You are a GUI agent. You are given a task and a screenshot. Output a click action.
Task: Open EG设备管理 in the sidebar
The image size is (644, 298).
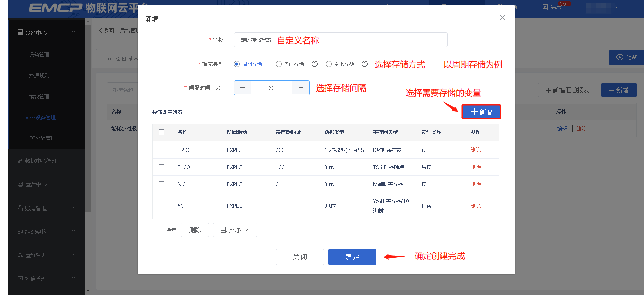click(x=42, y=118)
